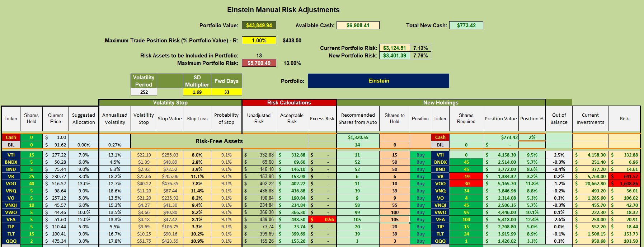644x247 pixels.
Task: Select the Einstein portfolio name cell
Action: [379, 81]
